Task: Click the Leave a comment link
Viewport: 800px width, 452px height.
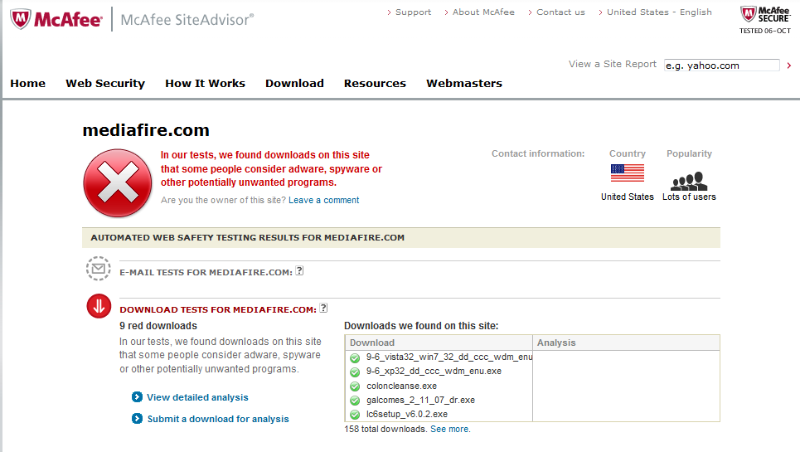Action: tap(323, 200)
